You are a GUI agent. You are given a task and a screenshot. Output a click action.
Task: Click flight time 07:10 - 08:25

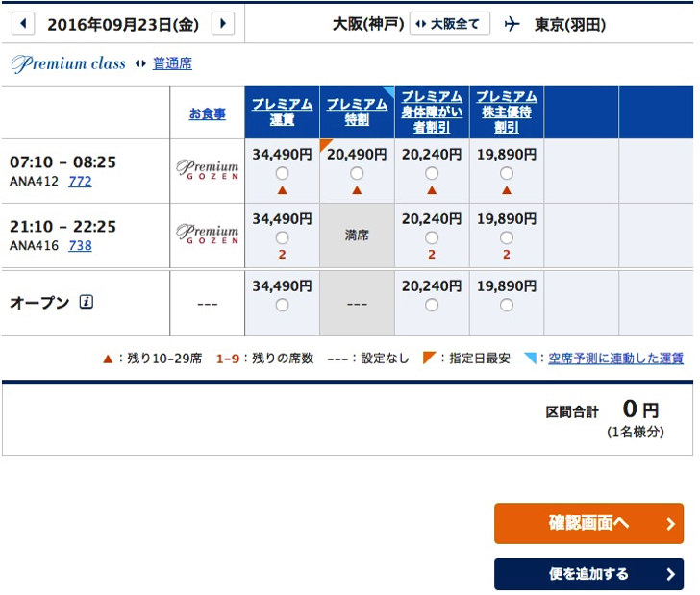(x=62, y=162)
